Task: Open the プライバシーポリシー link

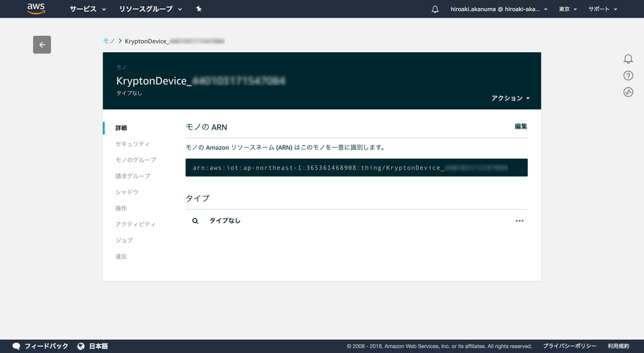Action: [x=570, y=346]
